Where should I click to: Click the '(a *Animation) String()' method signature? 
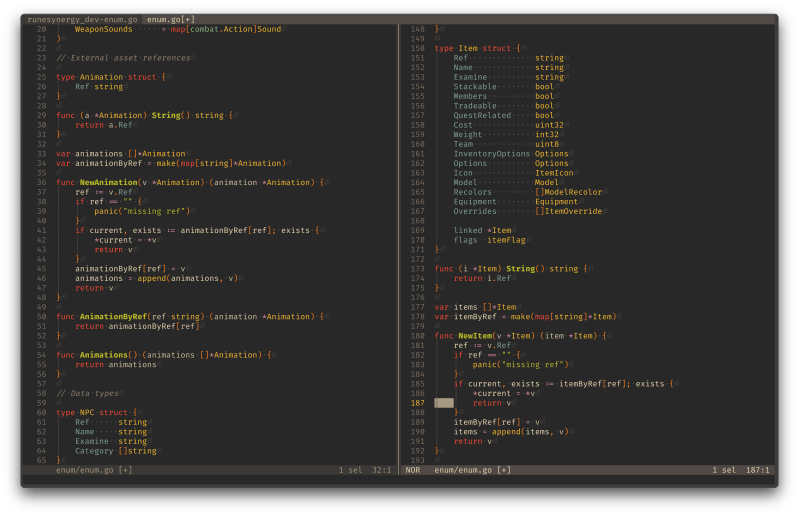(x=135, y=115)
